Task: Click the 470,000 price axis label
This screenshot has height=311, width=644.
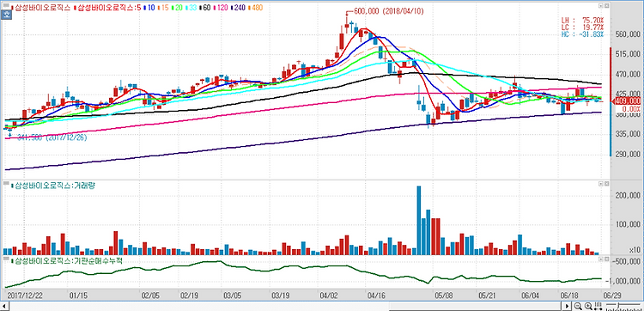Action: (x=628, y=75)
